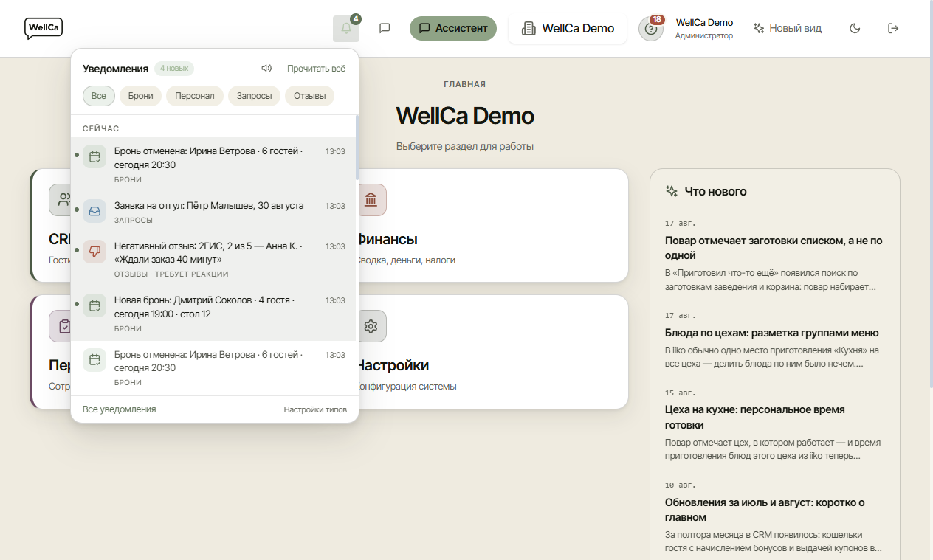Click the notifications bell icon

click(346, 29)
